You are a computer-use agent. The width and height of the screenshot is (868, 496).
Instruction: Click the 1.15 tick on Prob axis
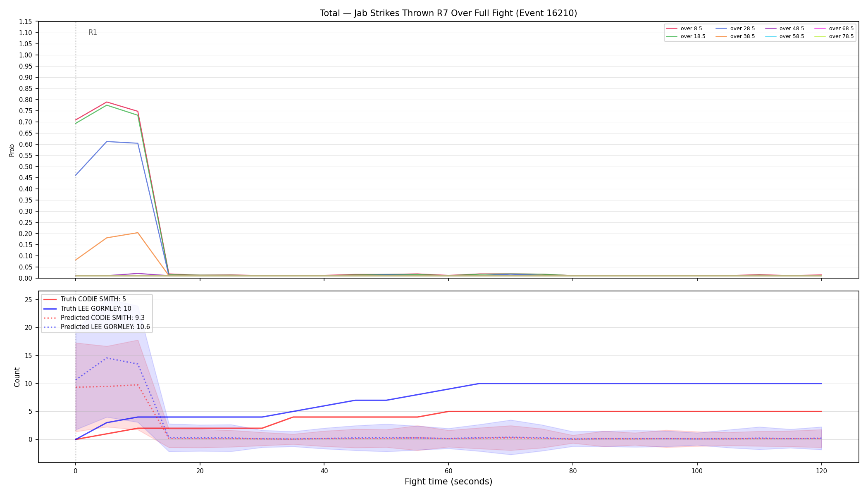pos(26,21)
